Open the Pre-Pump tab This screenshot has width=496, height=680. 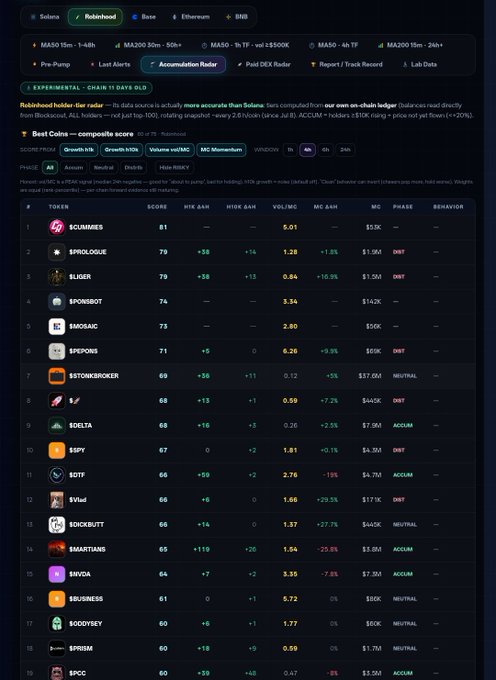(51, 64)
